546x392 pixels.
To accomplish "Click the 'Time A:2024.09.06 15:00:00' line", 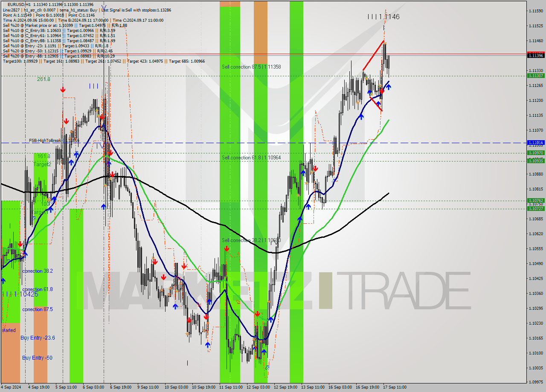I will pyautogui.click(x=83, y=20).
